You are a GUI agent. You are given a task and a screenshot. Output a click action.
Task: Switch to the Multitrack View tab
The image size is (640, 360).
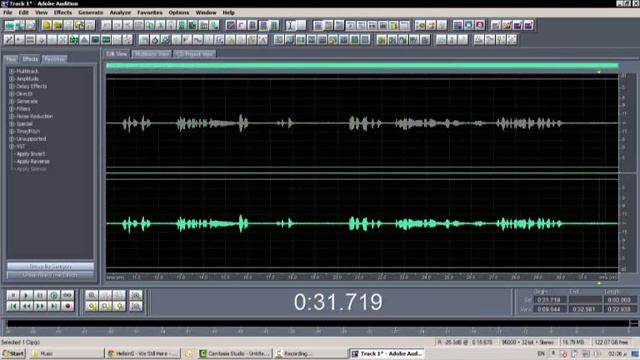pos(151,54)
